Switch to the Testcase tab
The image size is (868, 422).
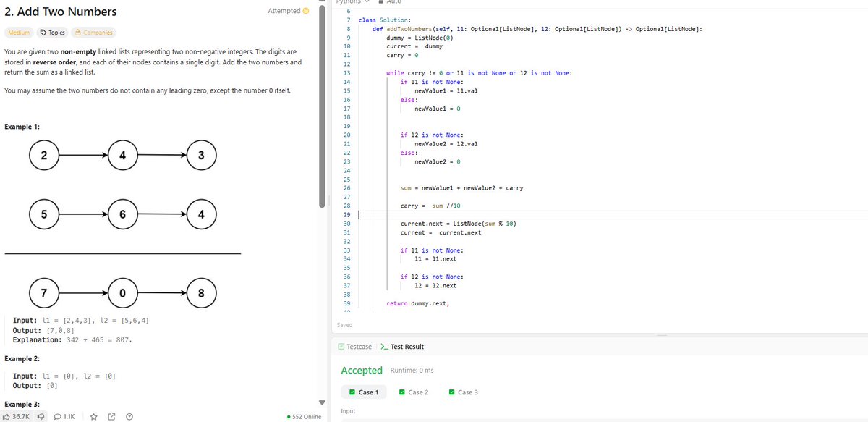tap(355, 347)
